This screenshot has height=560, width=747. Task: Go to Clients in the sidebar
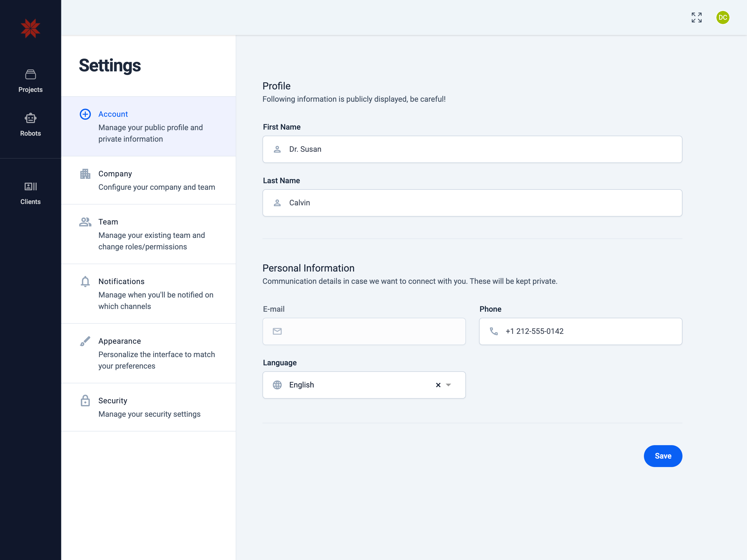(30, 193)
